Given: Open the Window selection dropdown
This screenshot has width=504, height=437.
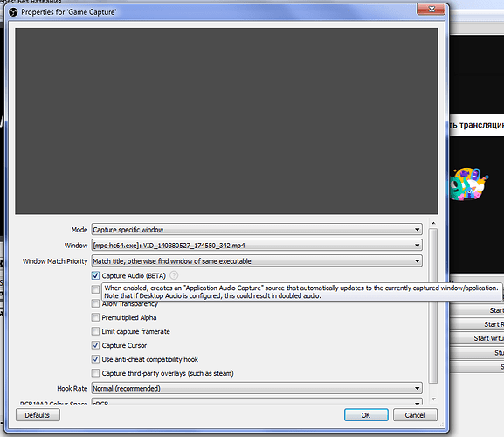Looking at the screenshot, I should click(x=257, y=246).
